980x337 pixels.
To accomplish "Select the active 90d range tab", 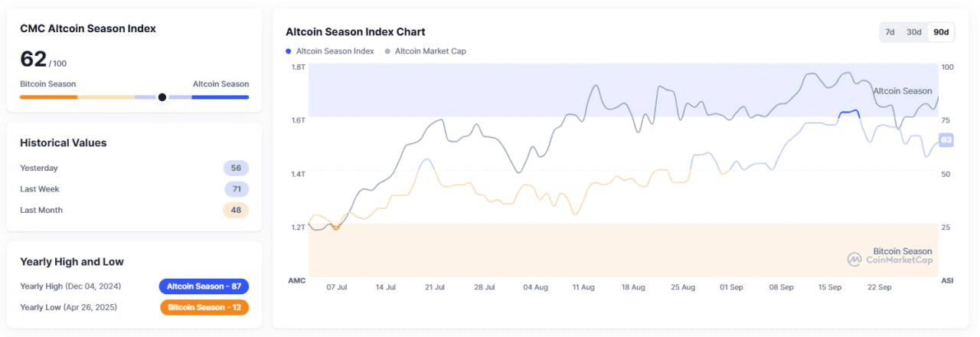I will tap(941, 32).
